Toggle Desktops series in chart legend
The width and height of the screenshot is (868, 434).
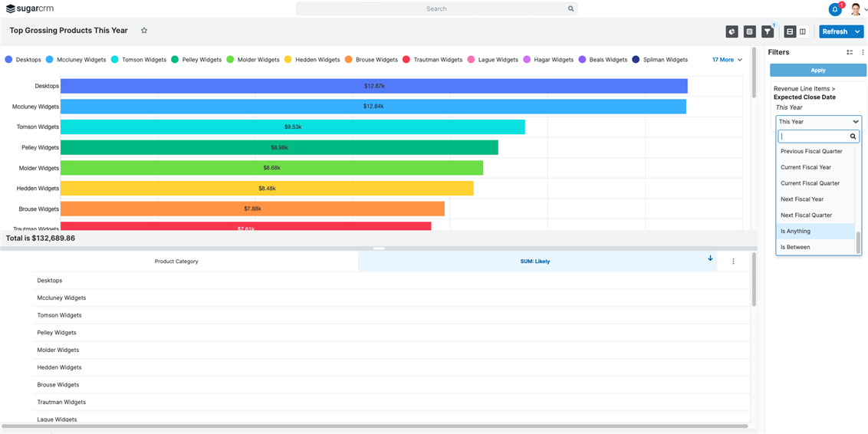(23, 60)
